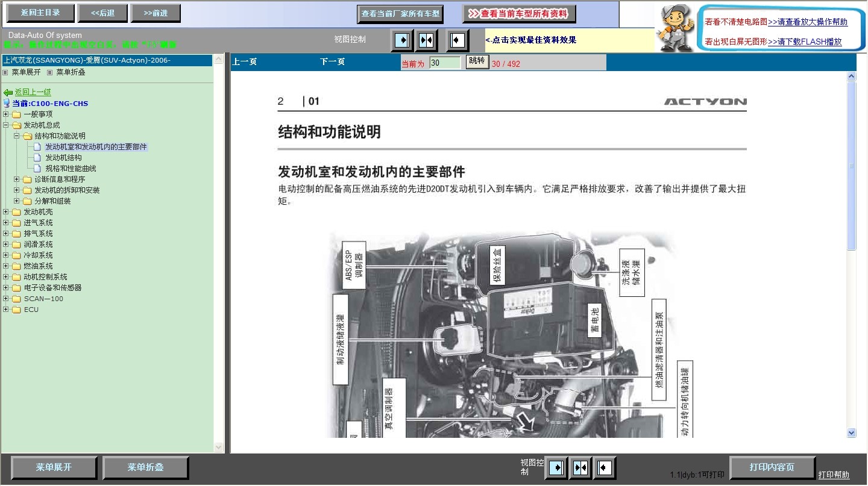
Task: Click the 打印内容页 print button
Action: pyautogui.click(x=772, y=467)
